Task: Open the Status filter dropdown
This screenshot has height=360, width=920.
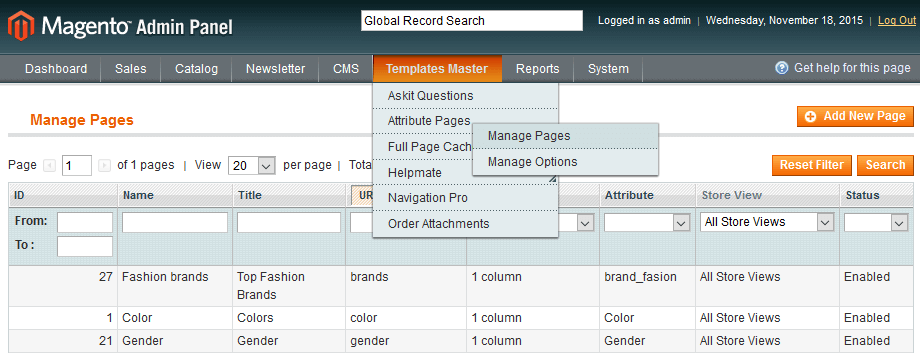Action: (x=876, y=222)
